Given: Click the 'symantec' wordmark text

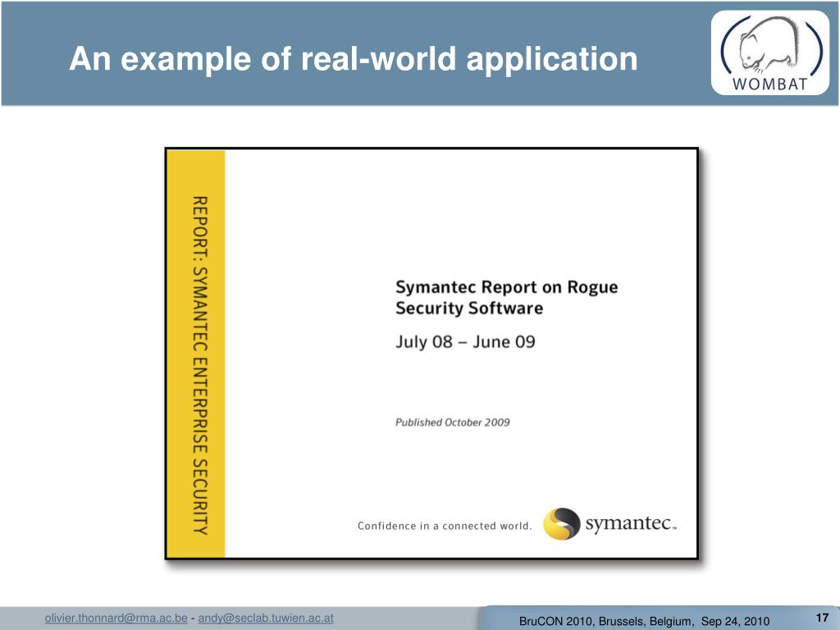Looking at the screenshot, I should 631,523.
